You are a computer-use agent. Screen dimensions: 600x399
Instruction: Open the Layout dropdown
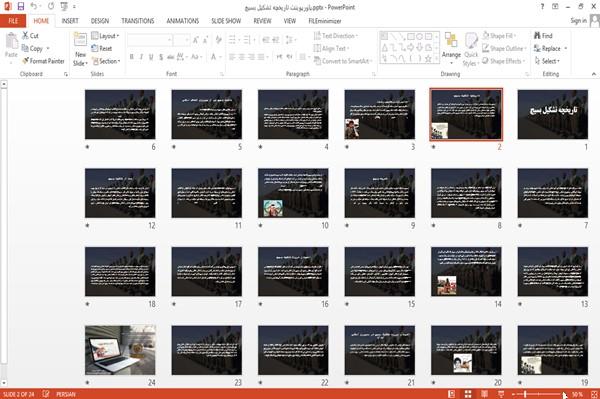coord(105,36)
